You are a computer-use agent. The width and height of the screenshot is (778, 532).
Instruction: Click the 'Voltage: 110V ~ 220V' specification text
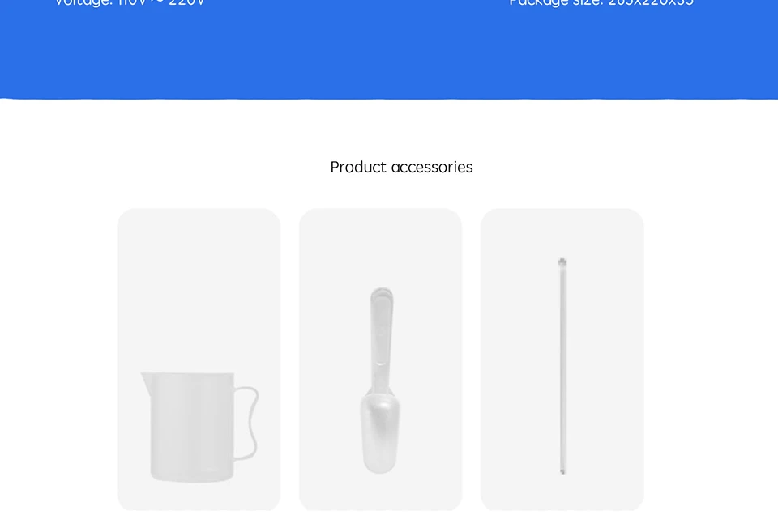[129, 3]
